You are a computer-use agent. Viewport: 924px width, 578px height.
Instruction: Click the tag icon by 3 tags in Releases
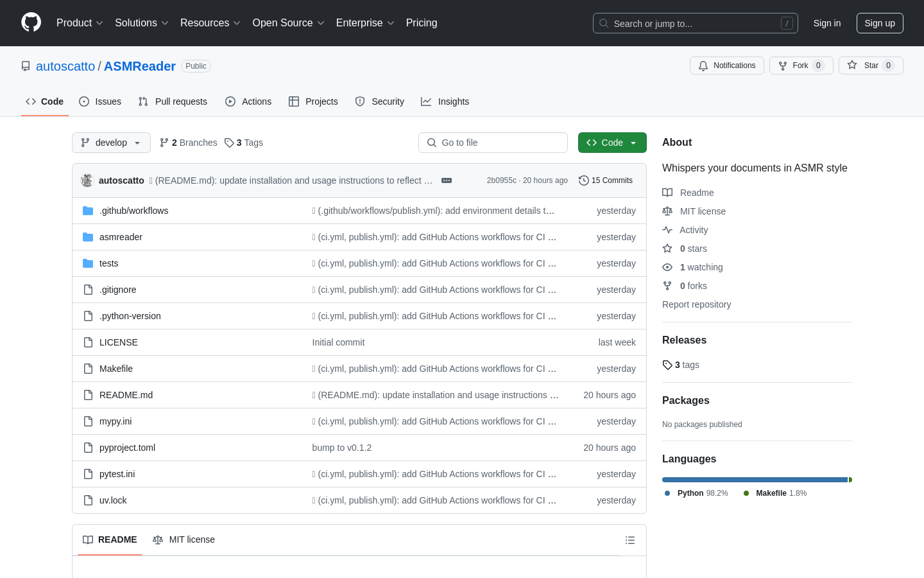point(667,365)
